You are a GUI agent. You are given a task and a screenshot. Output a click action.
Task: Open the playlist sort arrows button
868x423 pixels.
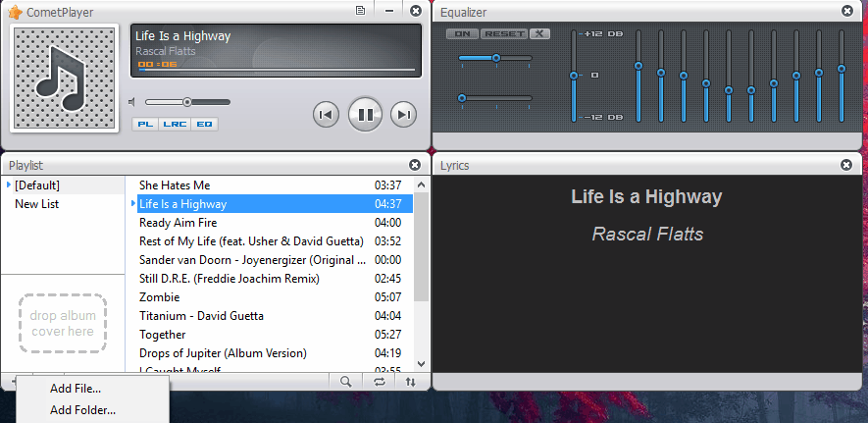tap(410, 382)
